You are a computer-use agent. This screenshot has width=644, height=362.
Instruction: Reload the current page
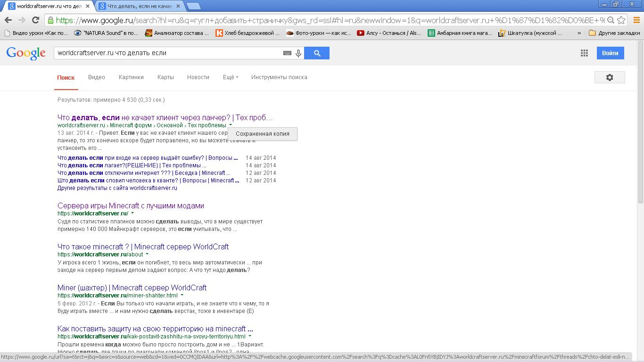coord(35,20)
